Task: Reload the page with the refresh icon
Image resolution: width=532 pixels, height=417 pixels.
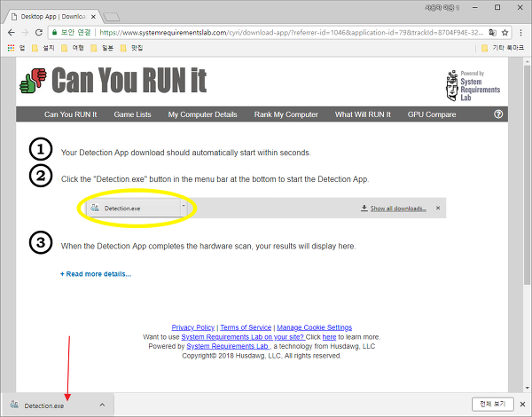Action: click(39, 33)
